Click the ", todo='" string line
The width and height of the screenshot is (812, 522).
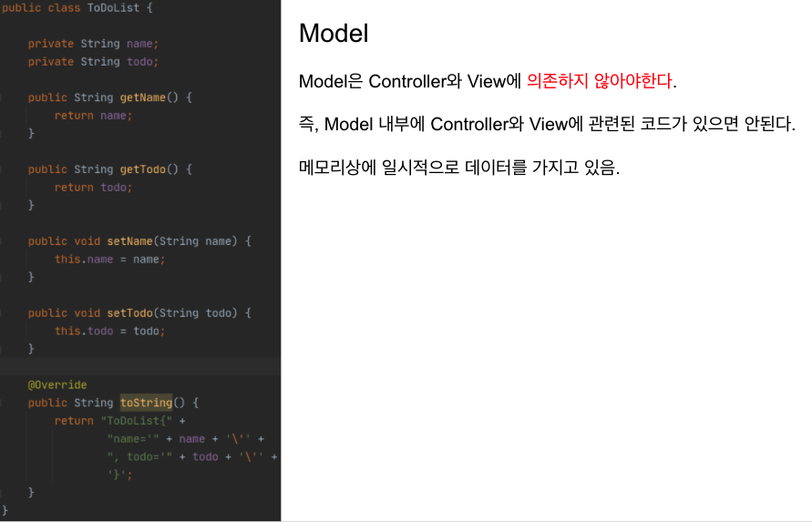pyautogui.click(x=192, y=456)
